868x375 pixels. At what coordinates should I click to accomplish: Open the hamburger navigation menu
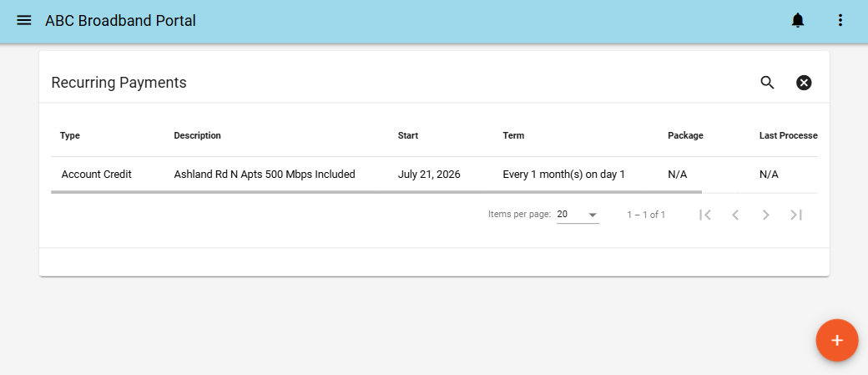pos(24,21)
